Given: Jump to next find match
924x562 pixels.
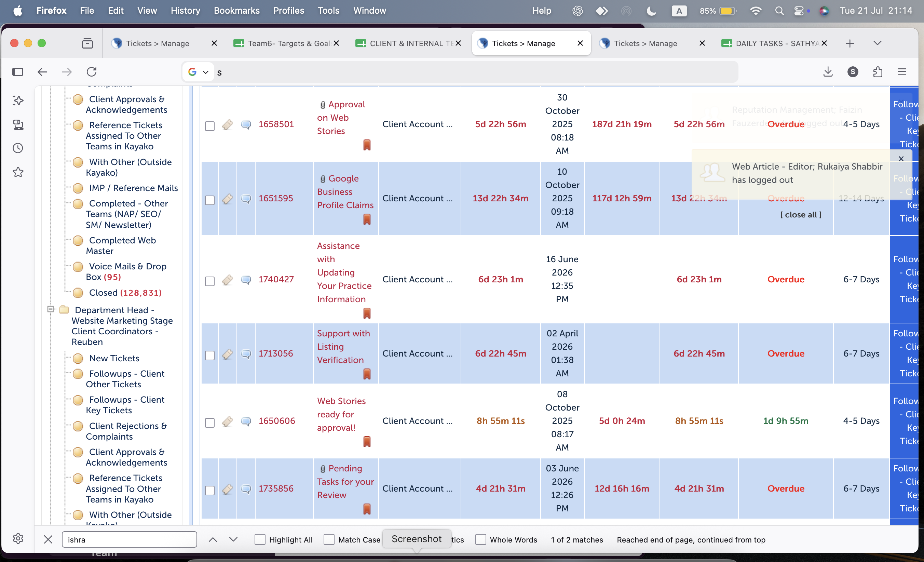Looking at the screenshot, I should coord(233,539).
